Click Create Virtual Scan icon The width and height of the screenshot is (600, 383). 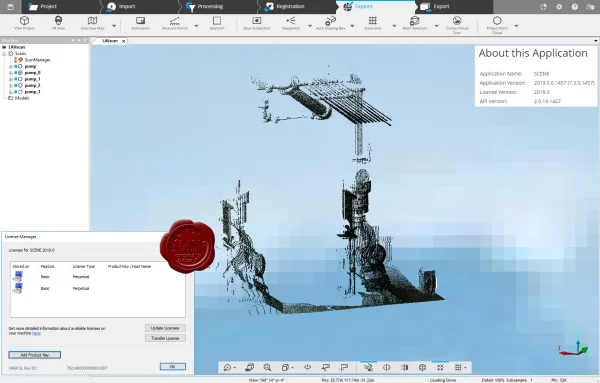click(x=457, y=21)
